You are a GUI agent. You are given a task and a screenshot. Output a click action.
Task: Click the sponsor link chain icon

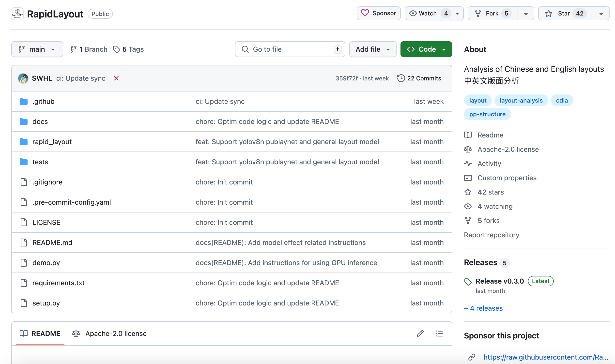(472, 357)
